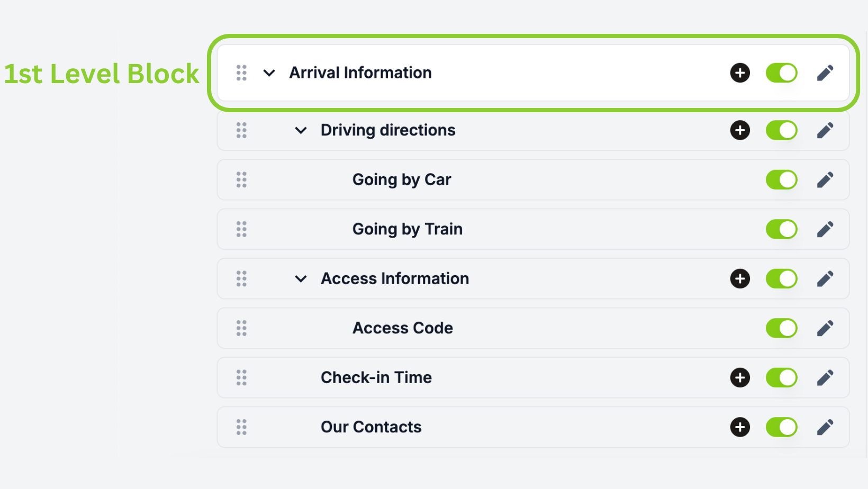The width and height of the screenshot is (868, 489).
Task: Grab the drag handle of Arrival Information
Action: [x=241, y=73]
